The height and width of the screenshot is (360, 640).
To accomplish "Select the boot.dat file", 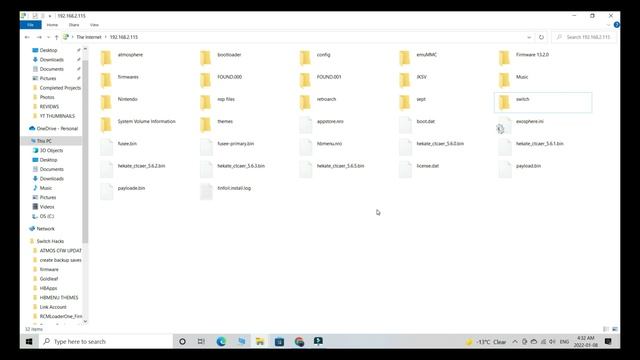I will 425,122.
